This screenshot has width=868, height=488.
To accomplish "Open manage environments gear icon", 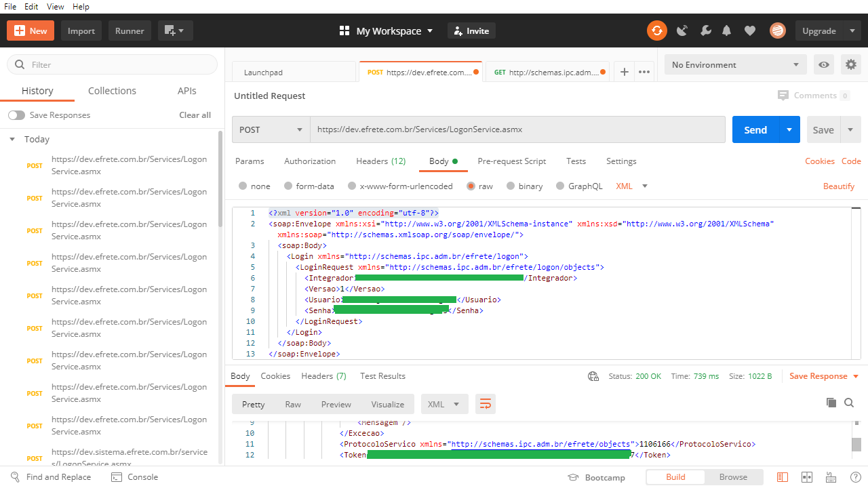I will tap(850, 64).
